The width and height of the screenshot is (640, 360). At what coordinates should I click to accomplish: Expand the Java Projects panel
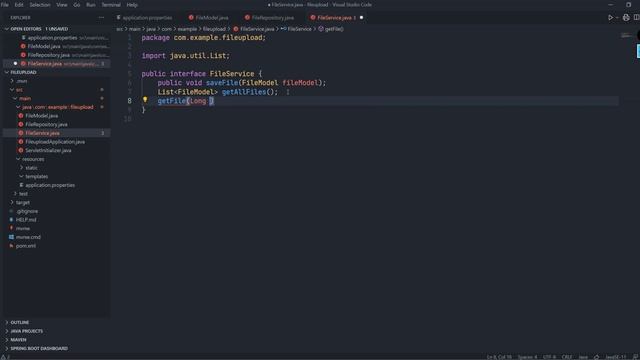pos(7,331)
